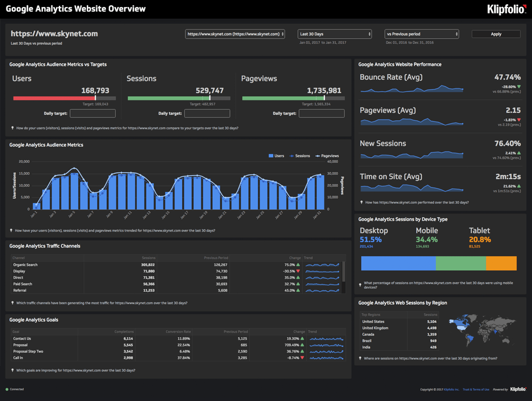
Task: Open the skynet.com website selector dropdown
Action: (x=235, y=34)
